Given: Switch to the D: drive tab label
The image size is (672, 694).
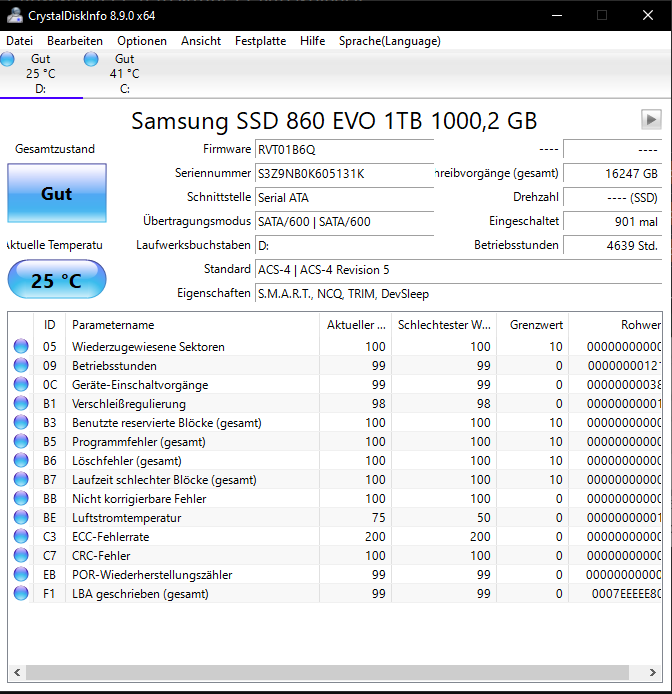Looking at the screenshot, I should coord(40,89).
